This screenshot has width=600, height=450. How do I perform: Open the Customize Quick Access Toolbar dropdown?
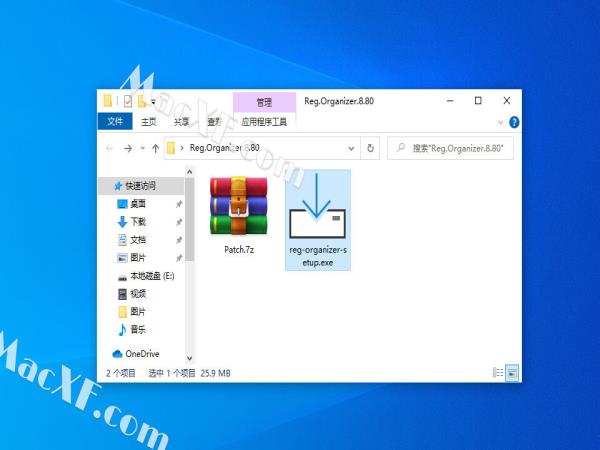tap(153, 102)
